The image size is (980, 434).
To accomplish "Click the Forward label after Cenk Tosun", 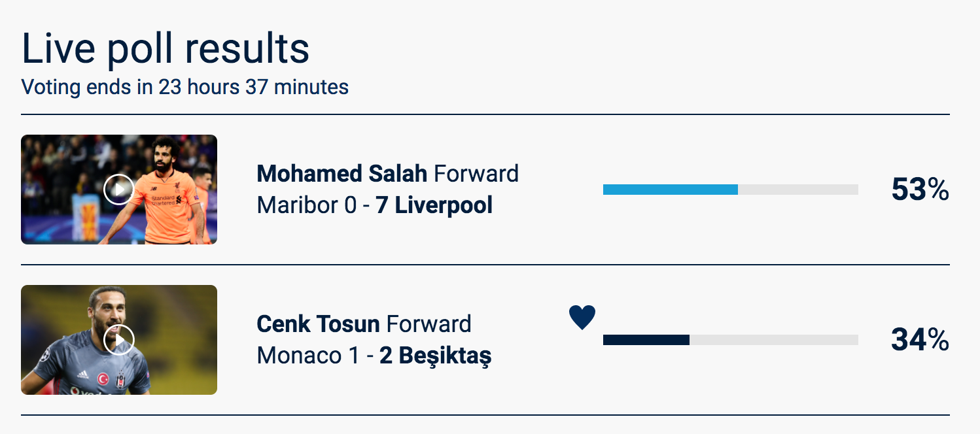I will coord(429,324).
